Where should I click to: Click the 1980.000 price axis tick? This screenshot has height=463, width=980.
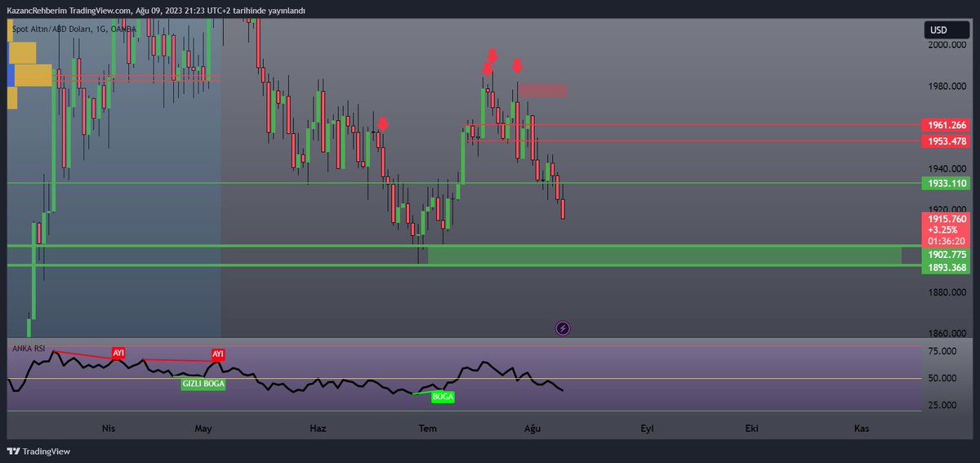tap(947, 87)
